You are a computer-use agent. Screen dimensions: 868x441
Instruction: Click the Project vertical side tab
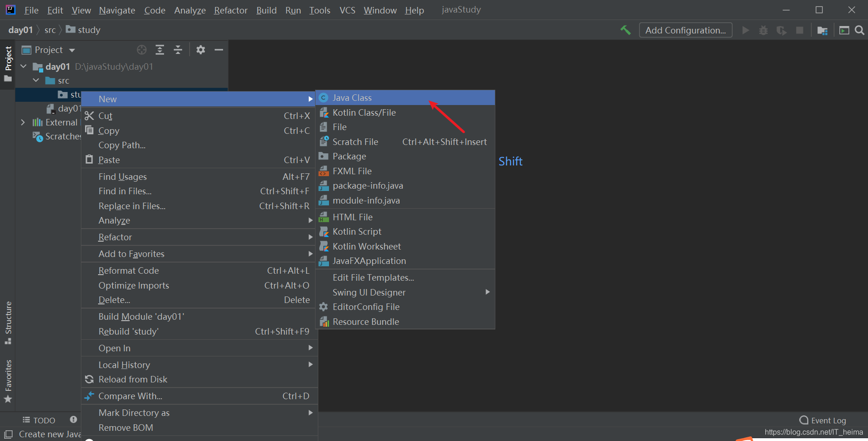click(8, 64)
